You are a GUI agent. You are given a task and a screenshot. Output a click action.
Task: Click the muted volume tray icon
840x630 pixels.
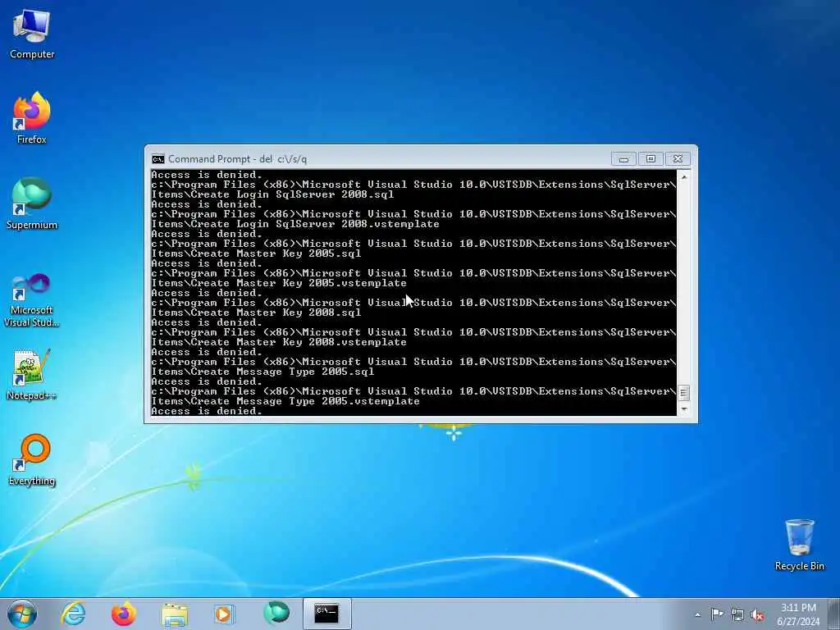coord(757,614)
